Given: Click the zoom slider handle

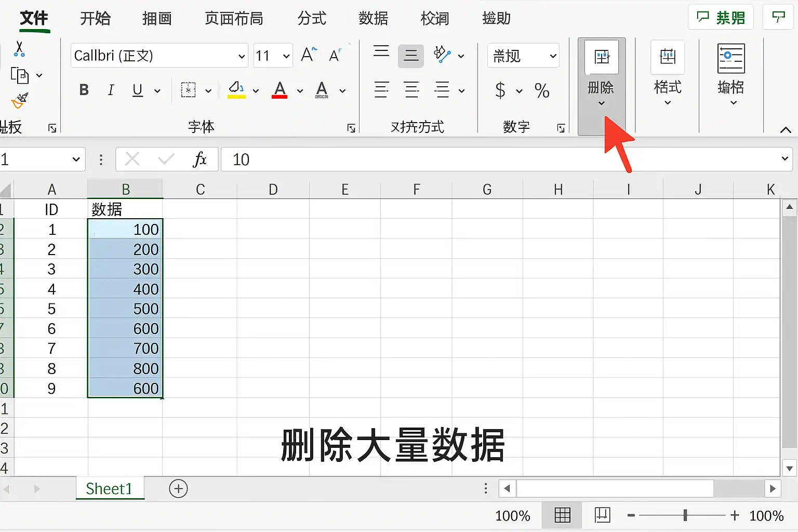Looking at the screenshot, I should click(685, 515).
